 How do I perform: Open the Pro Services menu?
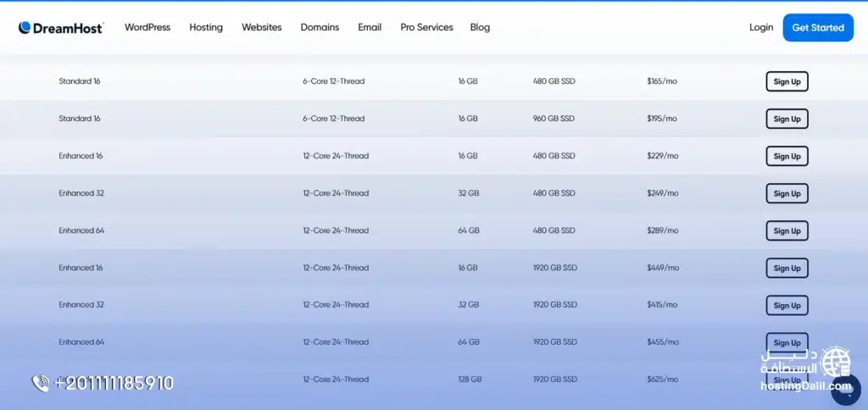426,27
